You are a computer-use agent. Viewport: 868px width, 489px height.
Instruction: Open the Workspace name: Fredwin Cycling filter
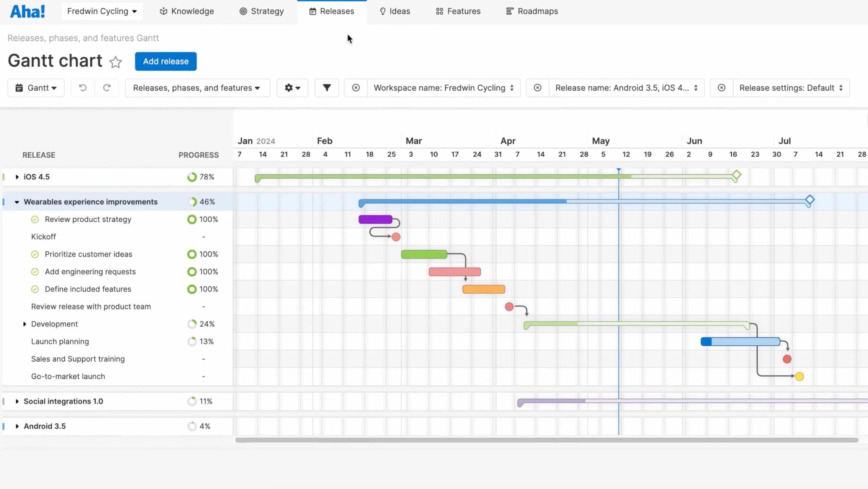coord(444,88)
